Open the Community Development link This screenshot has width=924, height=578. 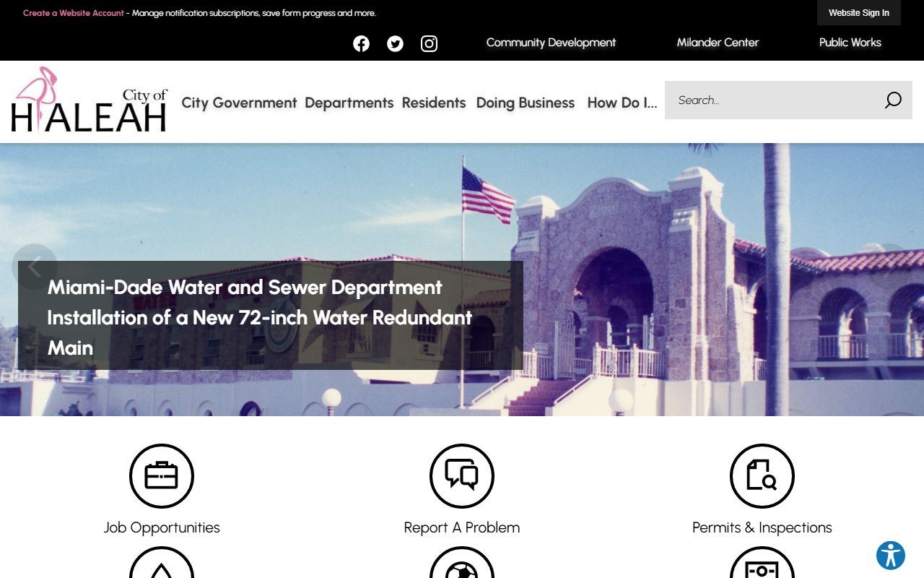point(551,43)
